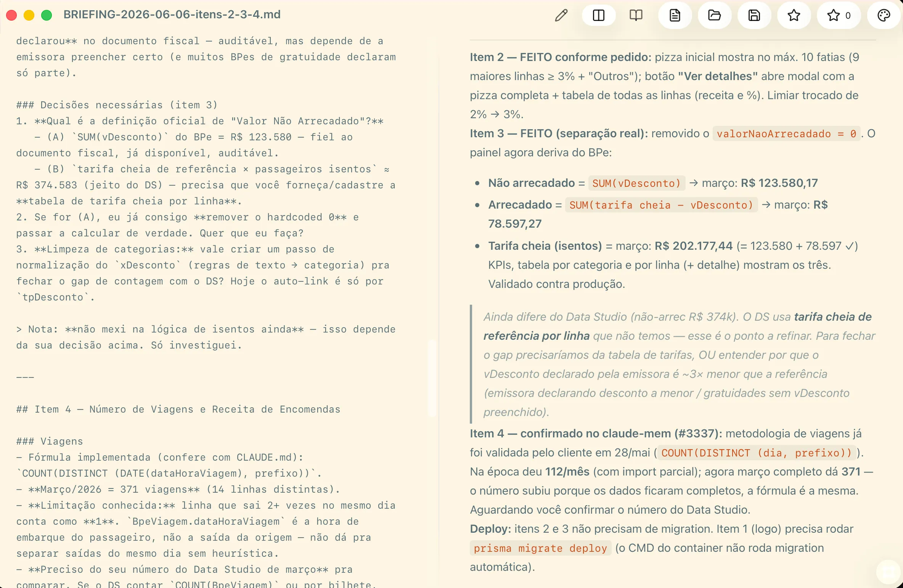The height and width of the screenshot is (588, 903).
Task: Click the editor text '**Limitação conhecida:**'
Action: (x=102, y=505)
